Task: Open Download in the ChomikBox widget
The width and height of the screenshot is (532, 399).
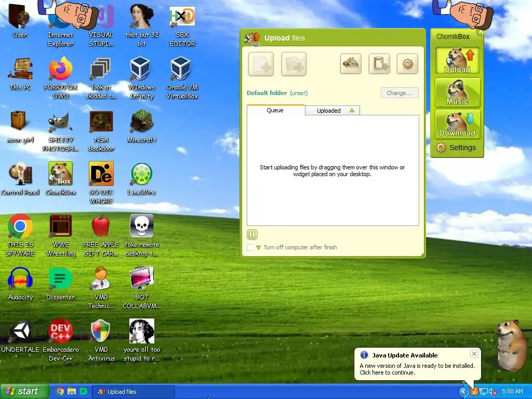Action: pos(457,124)
